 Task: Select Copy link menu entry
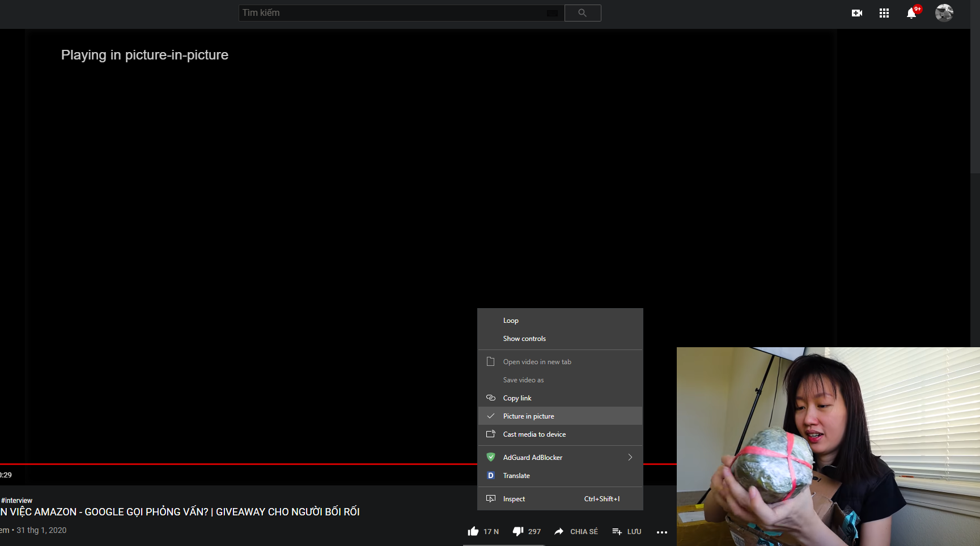[560, 398]
